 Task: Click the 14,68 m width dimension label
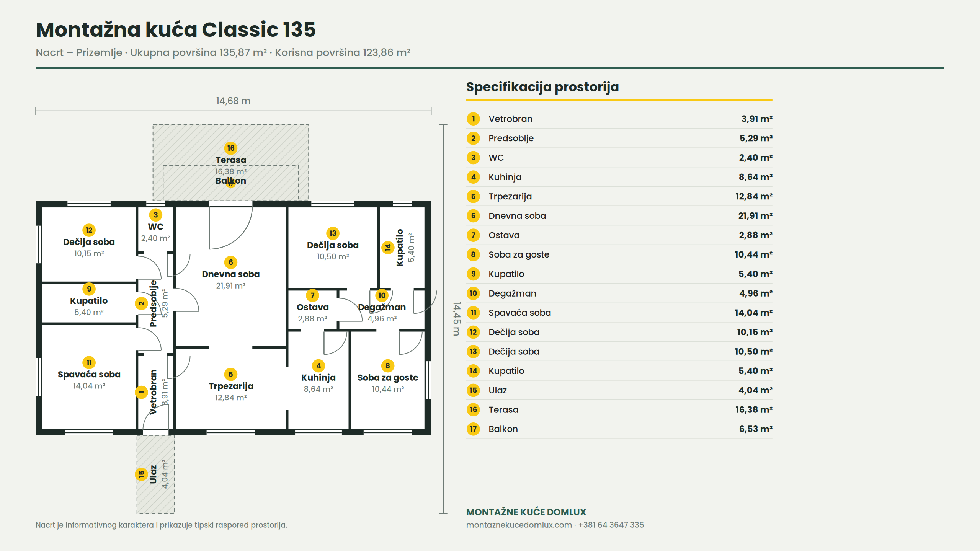coord(233,101)
